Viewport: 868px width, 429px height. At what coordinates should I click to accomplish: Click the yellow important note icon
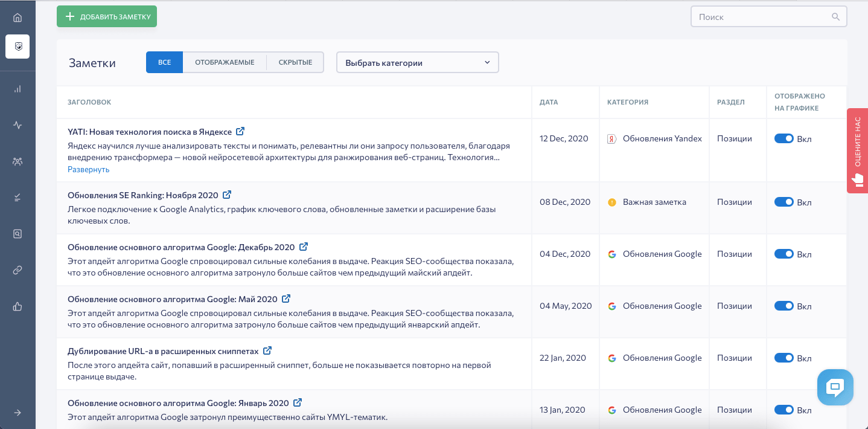[611, 202]
